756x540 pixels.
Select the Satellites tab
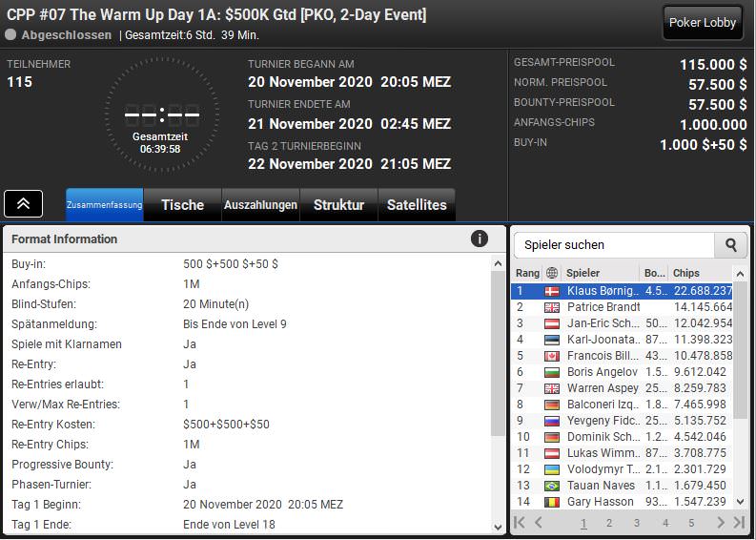pyautogui.click(x=417, y=204)
